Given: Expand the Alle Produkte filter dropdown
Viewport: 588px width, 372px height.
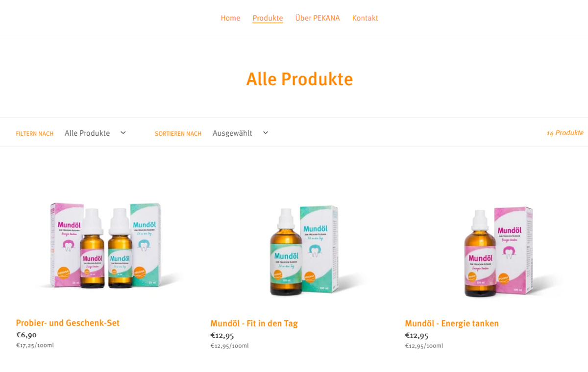Looking at the screenshot, I should pyautogui.click(x=96, y=133).
